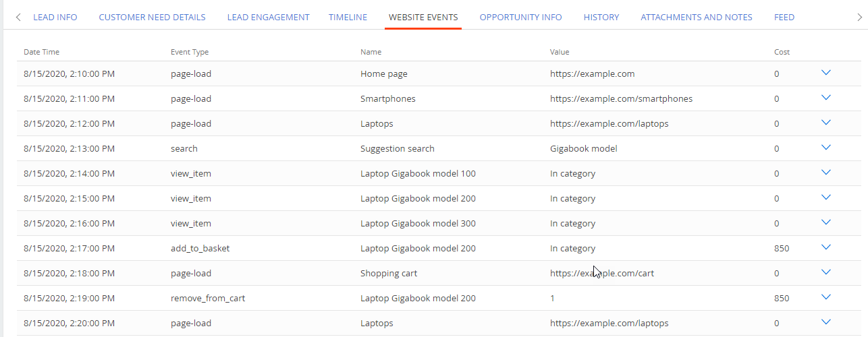This screenshot has height=337, width=868.
Task: Select the 'Gigabook model' value cell
Action: 583,149
